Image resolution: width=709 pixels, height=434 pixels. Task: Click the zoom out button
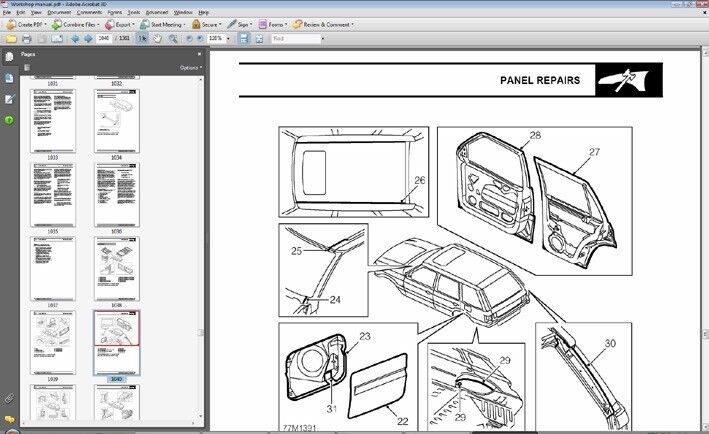(189, 39)
